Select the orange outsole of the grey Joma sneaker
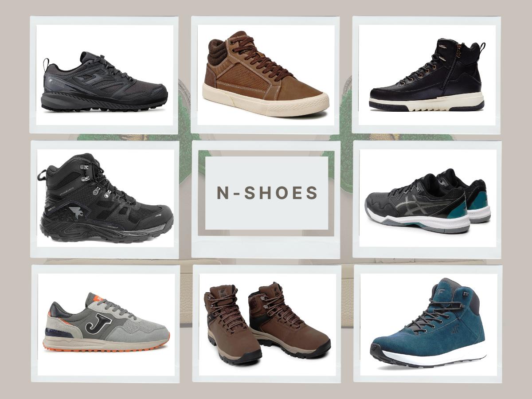The width and height of the screenshot is (532, 399). point(106,347)
